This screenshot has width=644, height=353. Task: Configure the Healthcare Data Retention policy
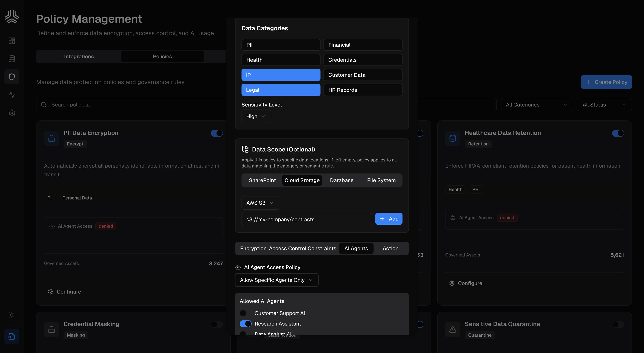pos(466,283)
